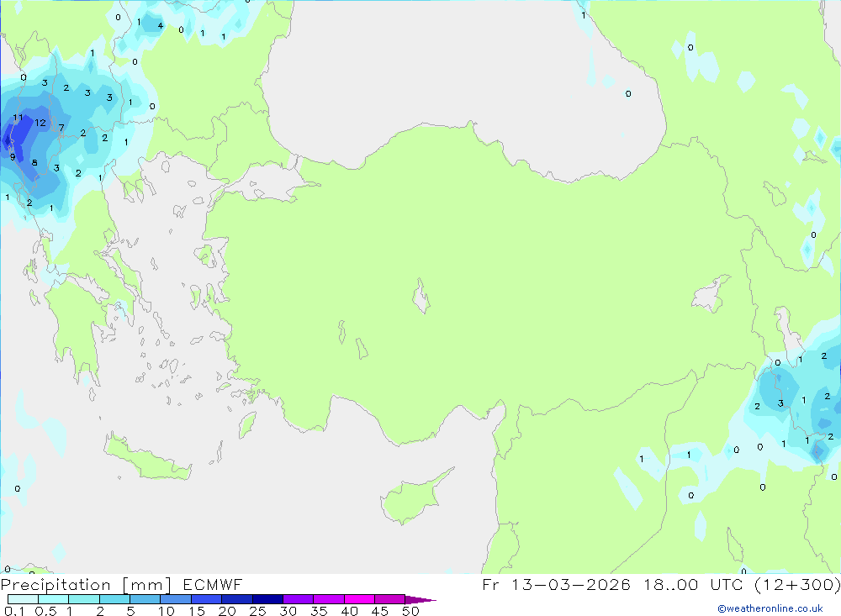This screenshot has height=616, width=841.
Task: Select the 1–2 mm legend color box
Action: pos(83,599)
